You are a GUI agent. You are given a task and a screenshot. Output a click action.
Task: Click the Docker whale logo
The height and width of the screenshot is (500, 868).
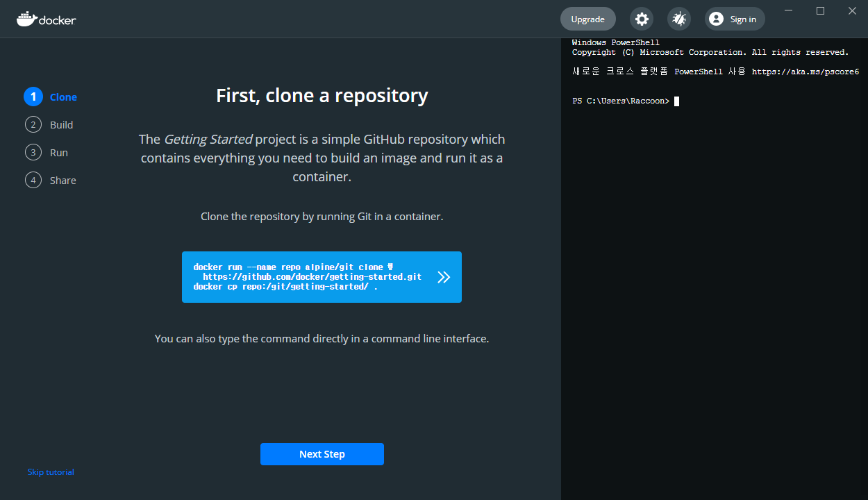pos(47,19)
